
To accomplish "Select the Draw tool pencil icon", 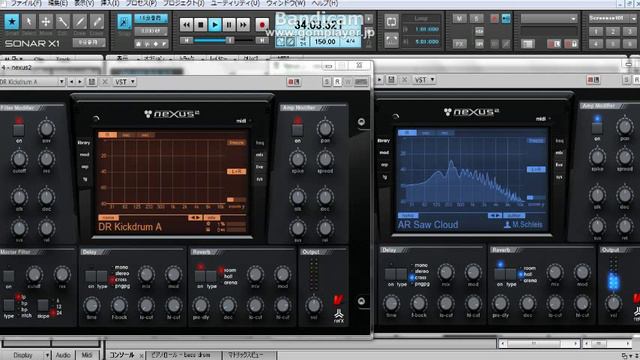I will [x=80, y=22].
